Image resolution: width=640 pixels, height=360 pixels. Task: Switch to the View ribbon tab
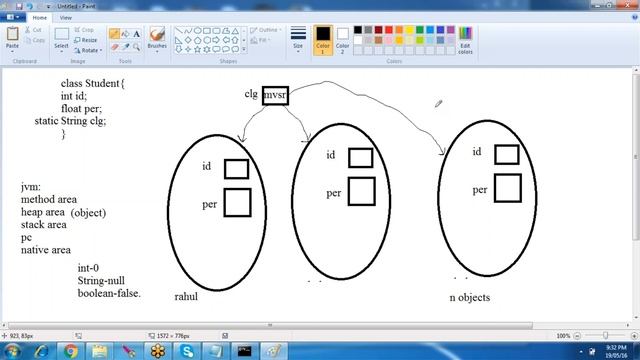coord(65,18)
